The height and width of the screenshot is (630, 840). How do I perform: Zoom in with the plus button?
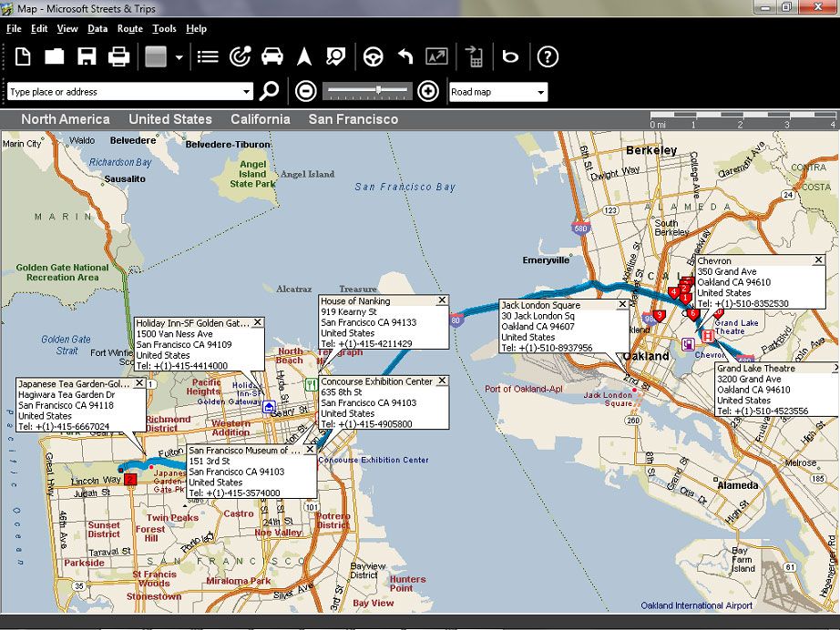click(x=427, y=91)
